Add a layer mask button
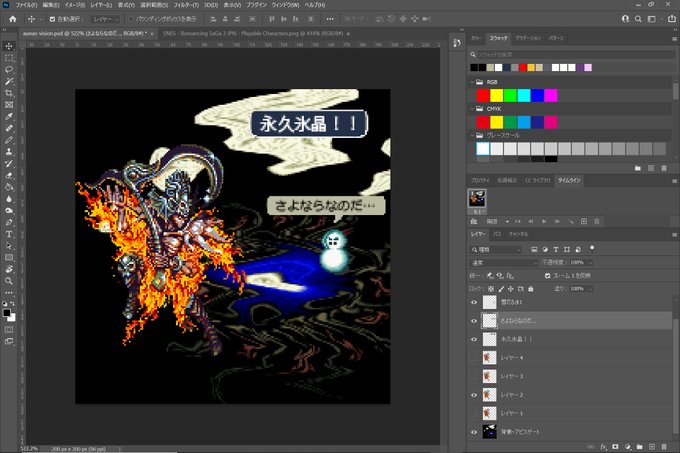This screenshot has height=453, width=680. pos(615,446)
